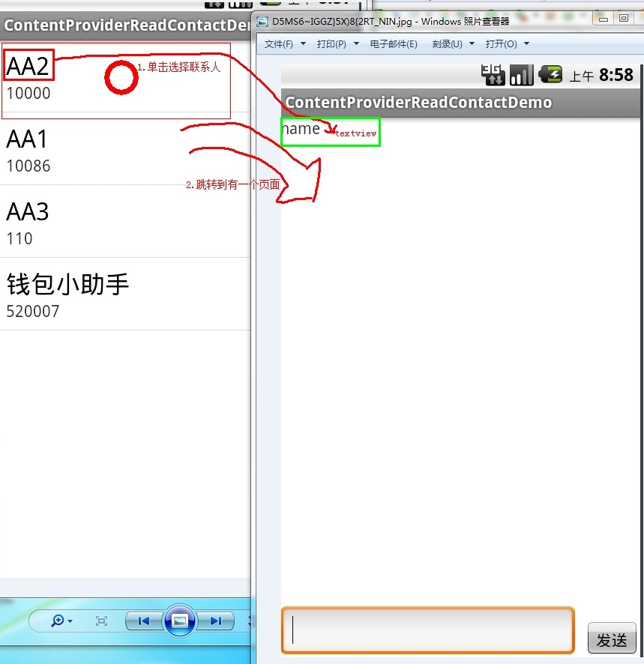Open the 打印(P) dropdown menu
Viewport: 644px width, 664px height.
(337, 44)
